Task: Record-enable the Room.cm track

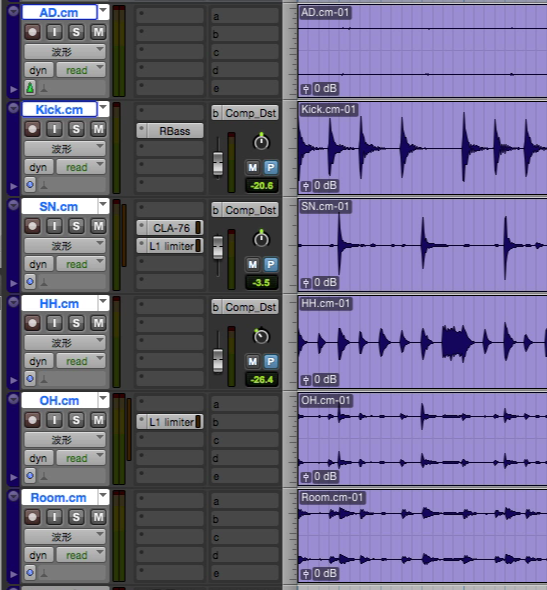Action: pyautogui.click(x=32, y=517)
